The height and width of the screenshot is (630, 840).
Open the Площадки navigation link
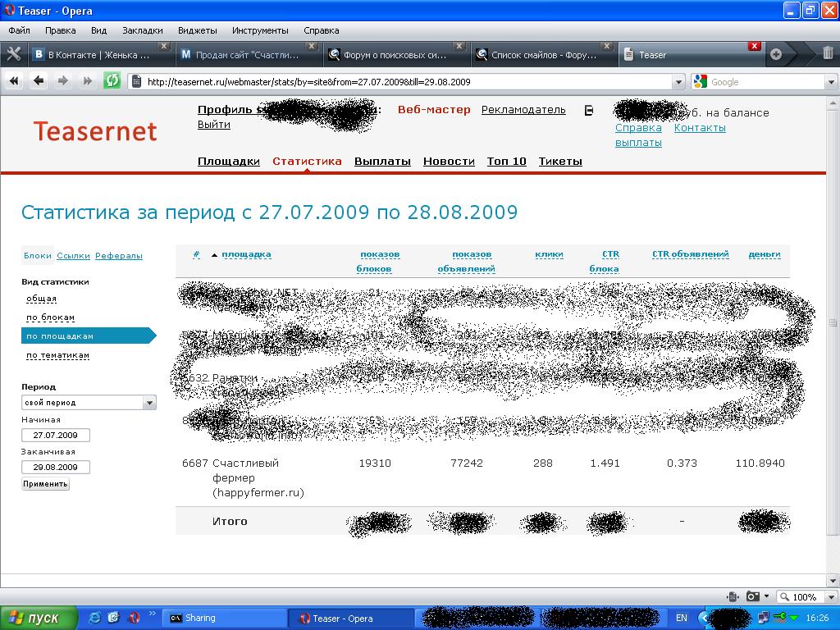pyautogui.click(x=229, y=162)
